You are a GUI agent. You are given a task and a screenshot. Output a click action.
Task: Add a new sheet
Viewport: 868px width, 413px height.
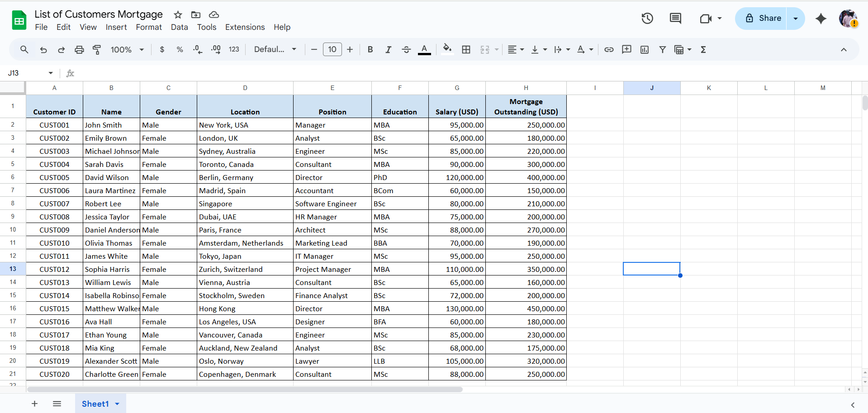coord(34,404)
